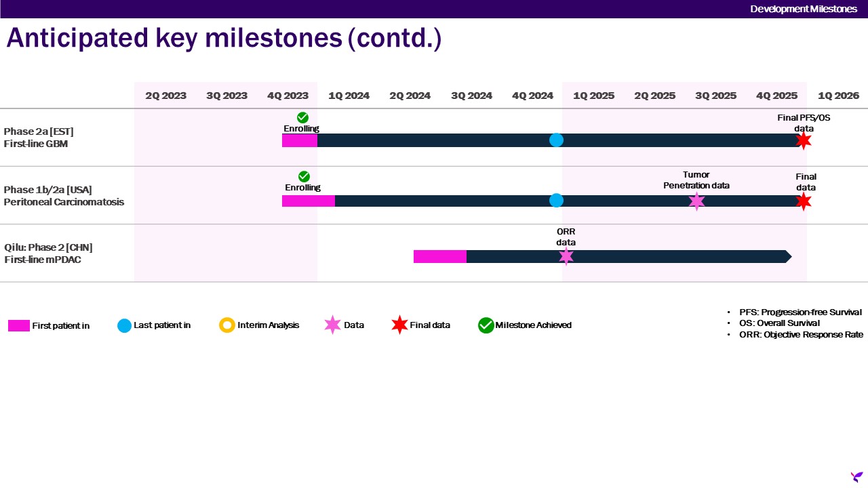The image size is (868, 488).
Task: Click the Phase 2a [EST] First-line GBM row label
Action: [38, 138]
